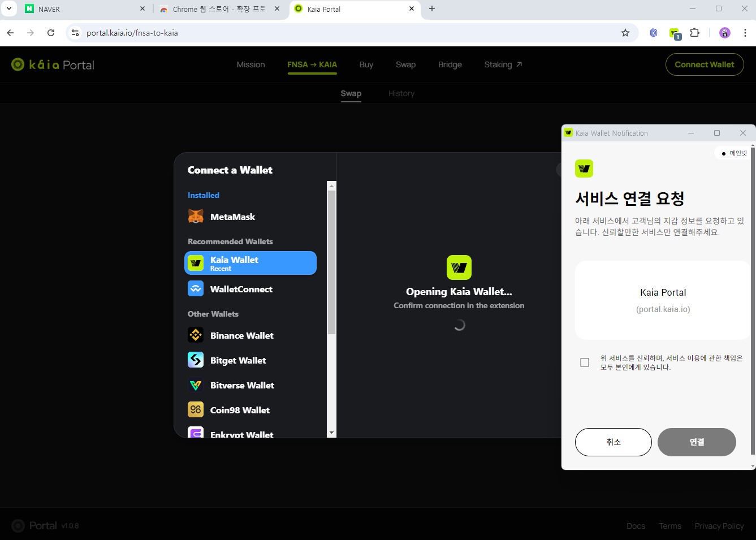Click the Kaia Wallet logo above Opening text

[459, 267]
